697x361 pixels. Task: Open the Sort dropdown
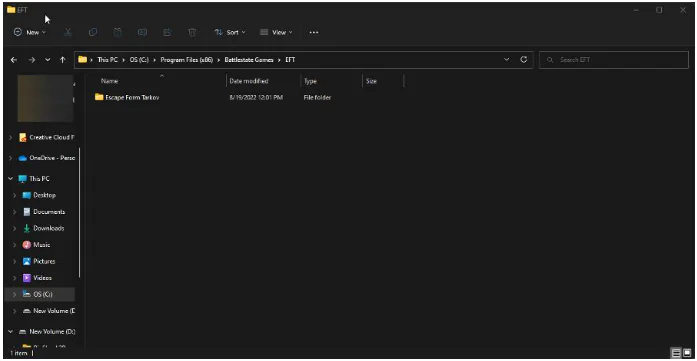pyautogui.click(x=230, y=32)
